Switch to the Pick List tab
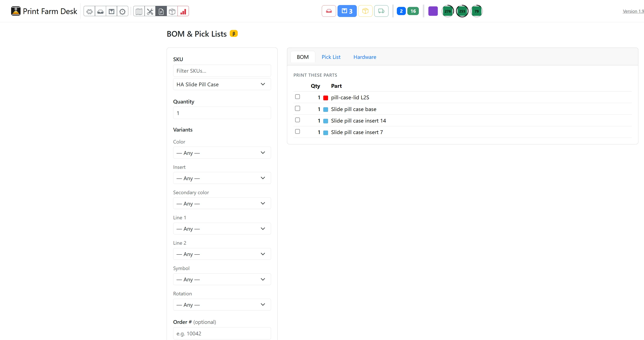 tap(331, 57)
